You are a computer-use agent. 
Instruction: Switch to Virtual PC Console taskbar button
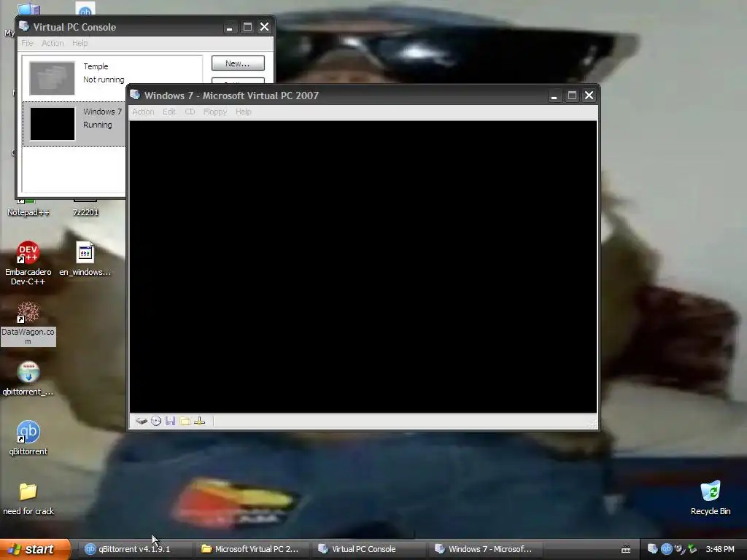368,549
